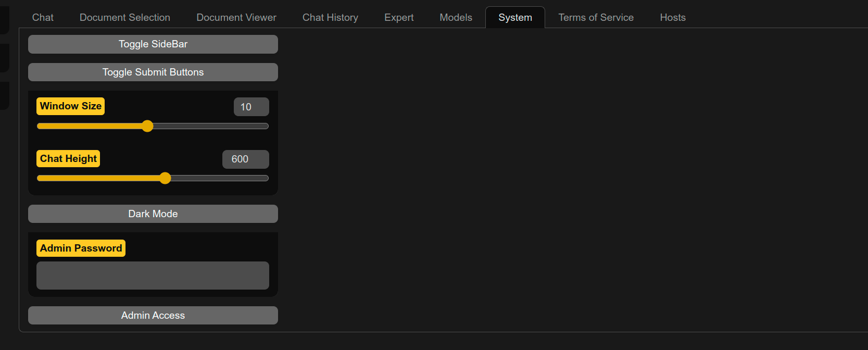Click the yellow Admin Password label

coord(81,248)
